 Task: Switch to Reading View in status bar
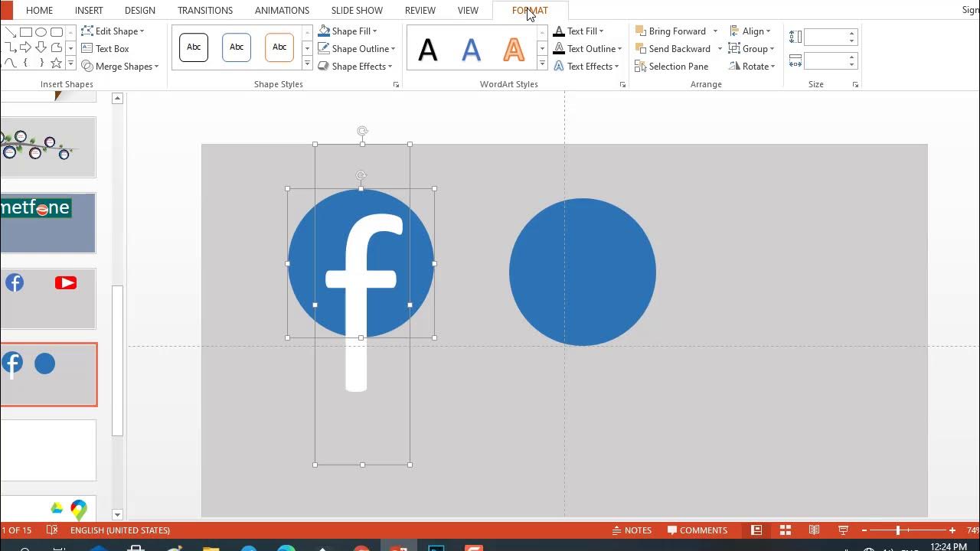[x=815, y=530]
